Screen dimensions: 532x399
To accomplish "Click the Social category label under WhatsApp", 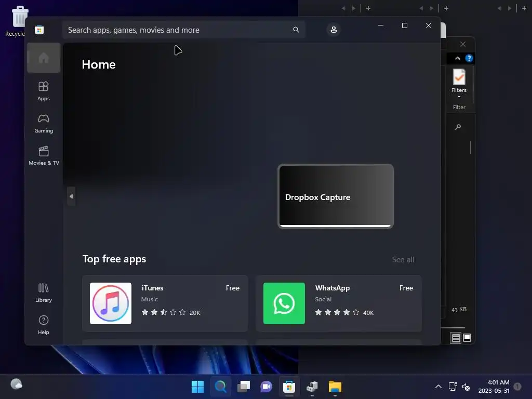I will 323,299.
